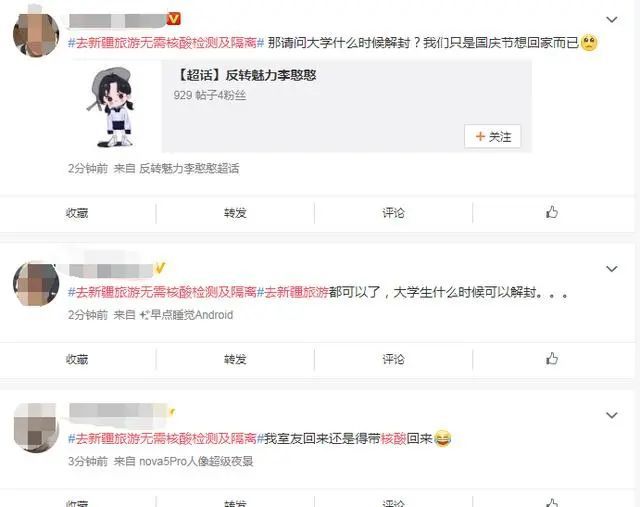Screen dimensions: 640x507
Task: Click 转发 under the first post
Action: pyautogui.click(x=235, y=213)
